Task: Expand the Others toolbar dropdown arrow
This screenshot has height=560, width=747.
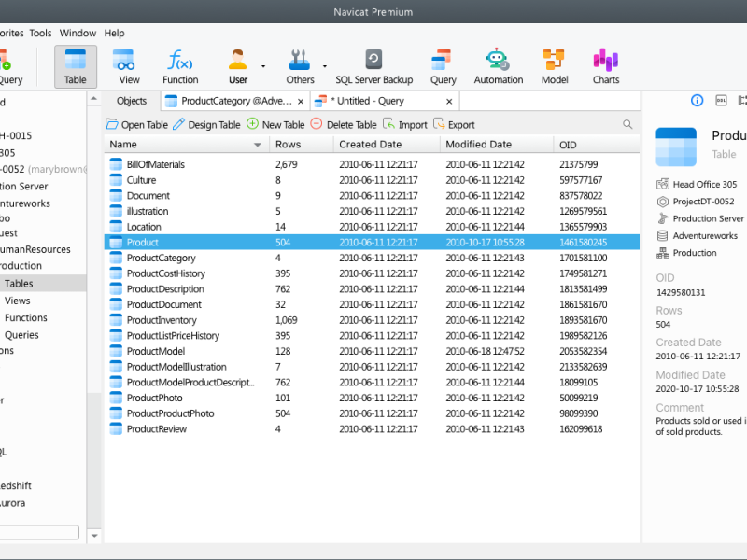Action: [325, 66]
